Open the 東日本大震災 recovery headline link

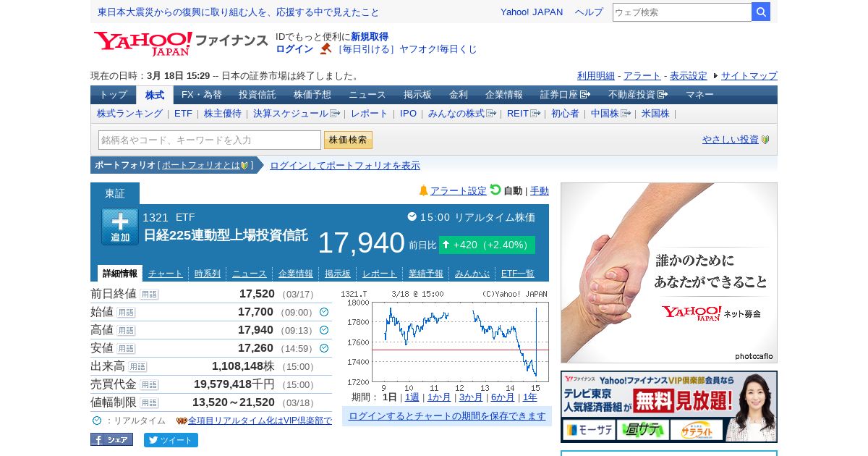pos(239,12)
